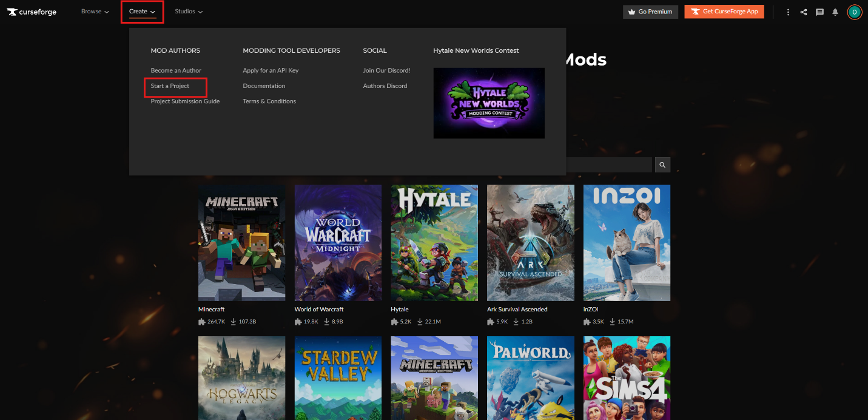Image resolution: width=868 pixels, height=420 pixels.
Task: Click the Hytale title under cover
Action: pyautogui.click(x=400, y=310)
